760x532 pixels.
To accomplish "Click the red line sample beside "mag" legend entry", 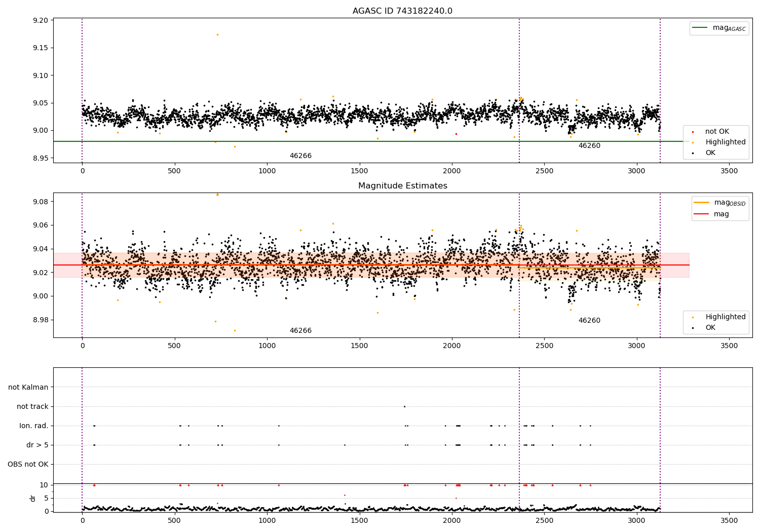I will 701,214.
